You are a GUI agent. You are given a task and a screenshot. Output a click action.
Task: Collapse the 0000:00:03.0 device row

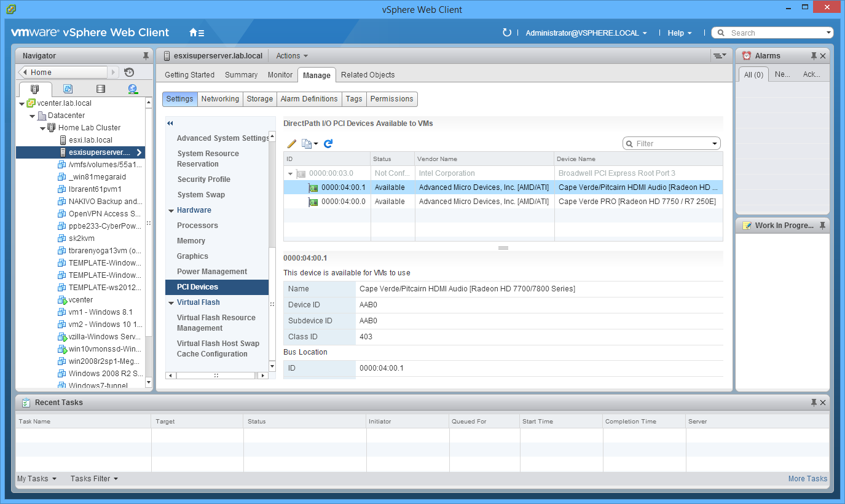[291, 174]
